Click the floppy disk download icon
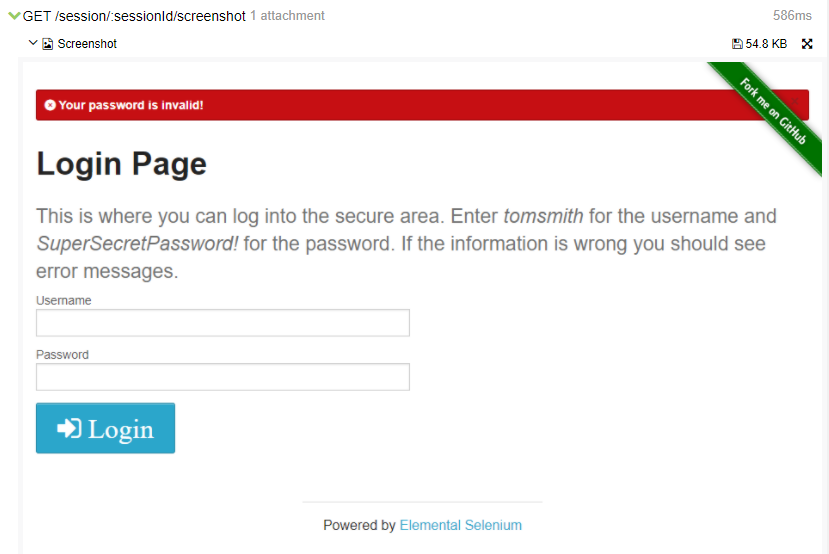Viewport: 829px width, 554px height. tap(737, 44)
